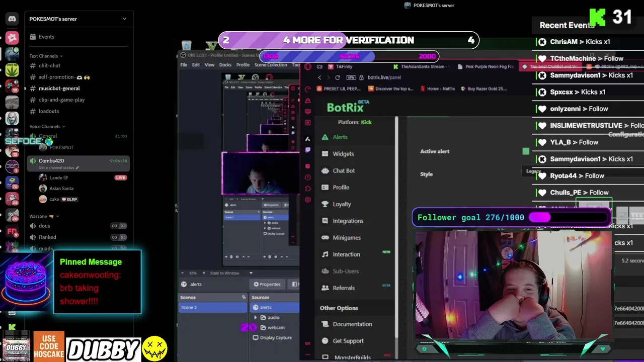Screen dimensions: 644x362
Task: Click the Interaction music note icon in BotRix
Action: tap(325, 254)
